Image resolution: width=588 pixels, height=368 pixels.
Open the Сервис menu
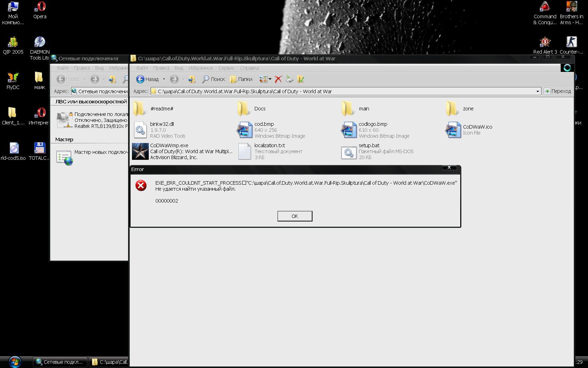point(226,68)
